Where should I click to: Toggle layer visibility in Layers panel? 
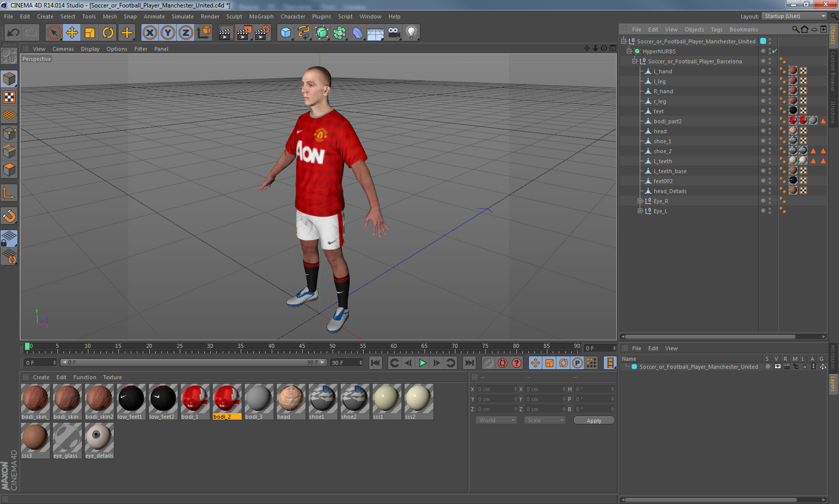[x=778, y=367]
